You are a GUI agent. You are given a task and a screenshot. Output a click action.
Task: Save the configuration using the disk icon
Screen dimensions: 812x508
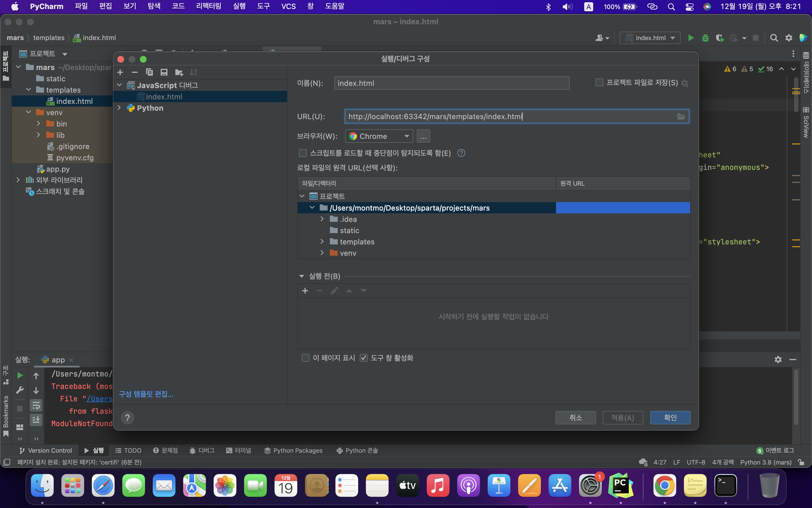coord(164,72)
